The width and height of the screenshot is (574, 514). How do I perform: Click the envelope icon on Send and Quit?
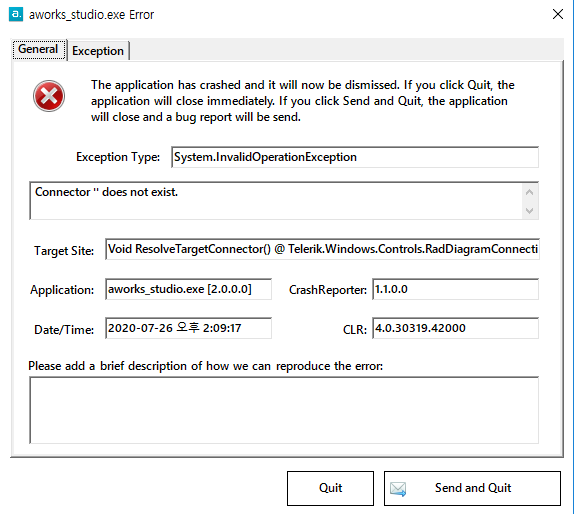(398, 489)
